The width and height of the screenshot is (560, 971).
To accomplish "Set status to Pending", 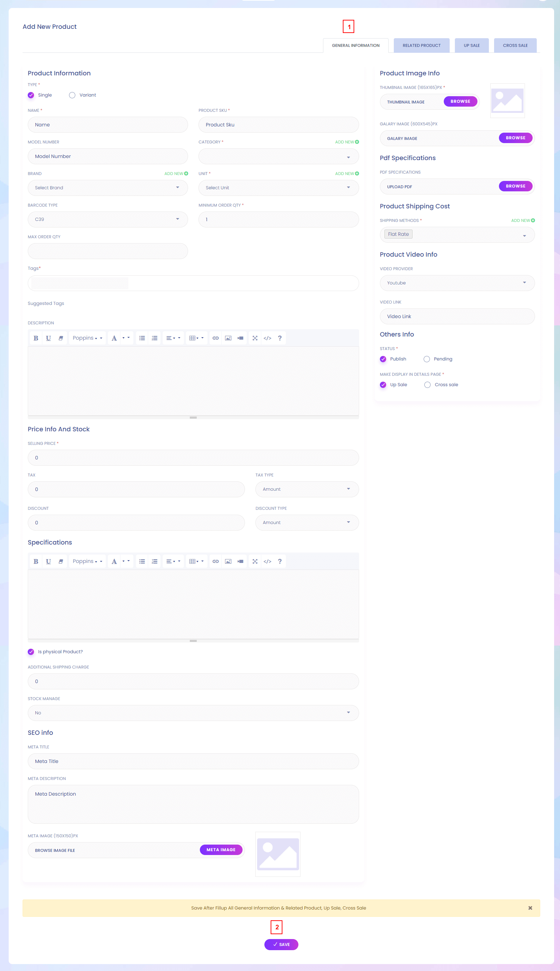I will [426, 359].
